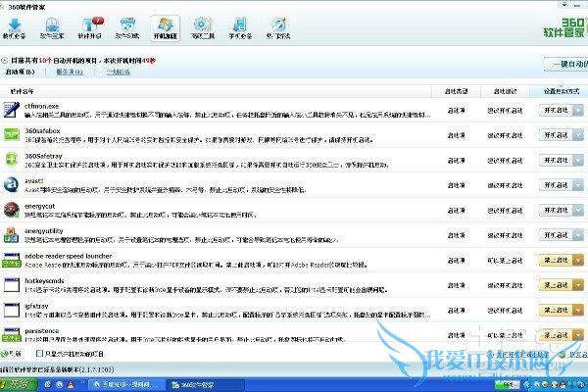588x392 pixels.
Task: Click the 一键自动优化 button at top right
Action: (x=565, y=64)
